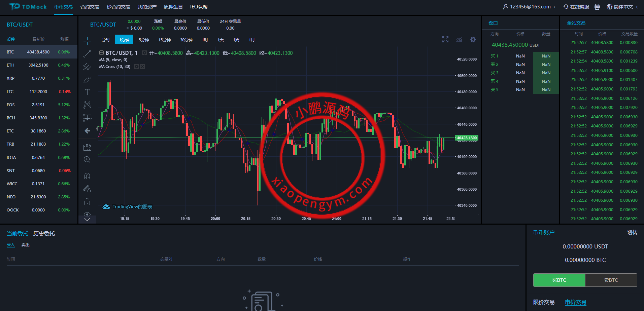The image size is (644, 311).
Task: Select the trend line drawing tool
Action: point(87,54)
